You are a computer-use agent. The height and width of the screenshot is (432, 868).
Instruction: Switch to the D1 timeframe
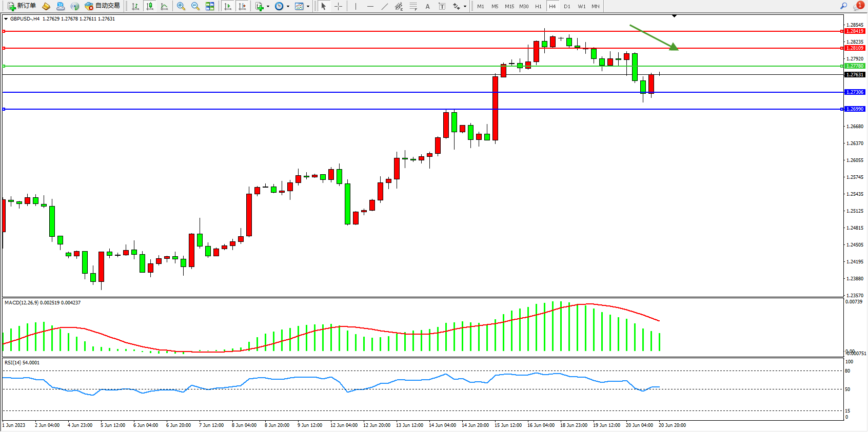click(567, 6)
